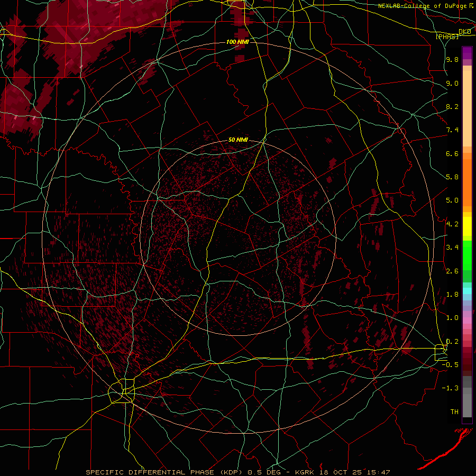Pick the pink segment of the color bar
The image size is (476, 476).
467,320
